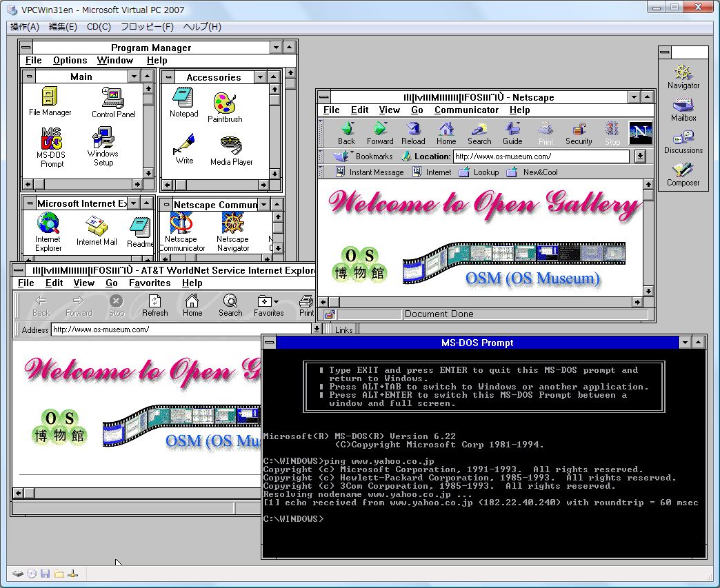Open Favorites in Internet Explorer toolbar
The height and width of the screenshot is (588, 720).
269,305
